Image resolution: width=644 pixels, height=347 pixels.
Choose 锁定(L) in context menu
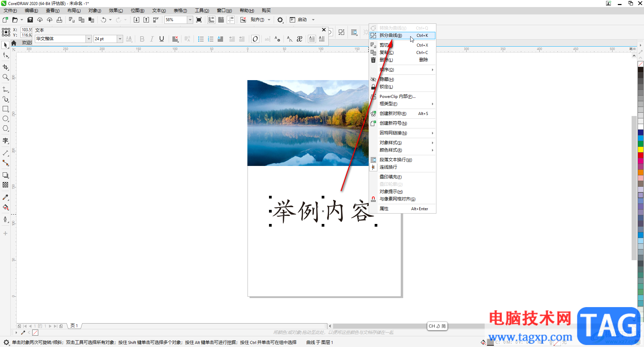click(402, 87)
